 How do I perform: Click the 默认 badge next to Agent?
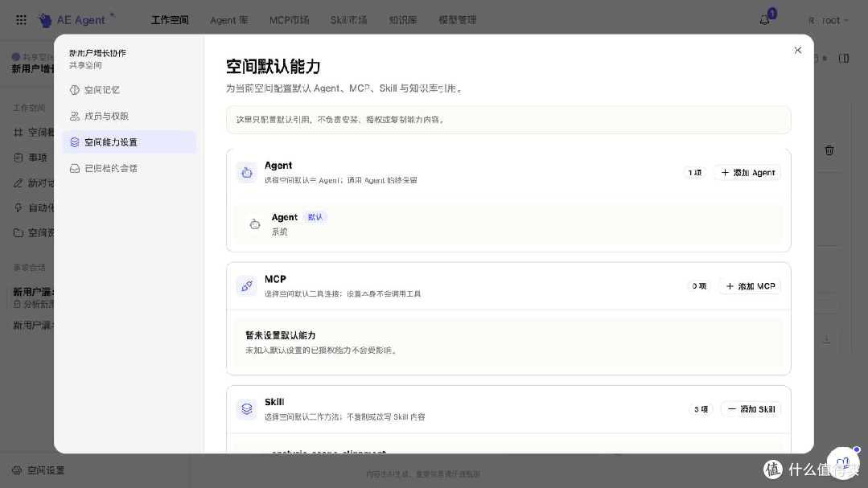coord(315,217)
